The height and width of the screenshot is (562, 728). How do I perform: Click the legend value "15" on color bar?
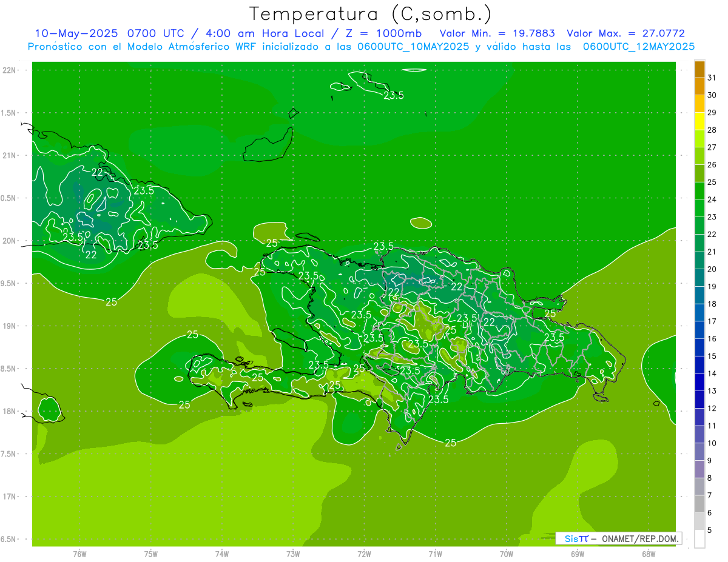click(x=712, y=356)
